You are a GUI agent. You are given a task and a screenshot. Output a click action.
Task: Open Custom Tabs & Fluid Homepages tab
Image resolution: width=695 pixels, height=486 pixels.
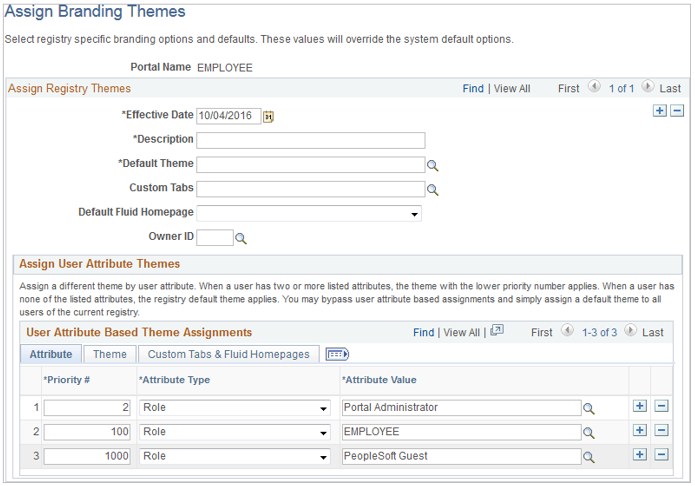[229, 354]
